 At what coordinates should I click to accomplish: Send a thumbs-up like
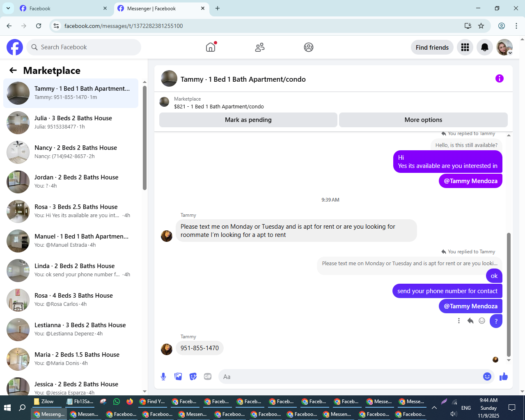(x=504, y=376)
